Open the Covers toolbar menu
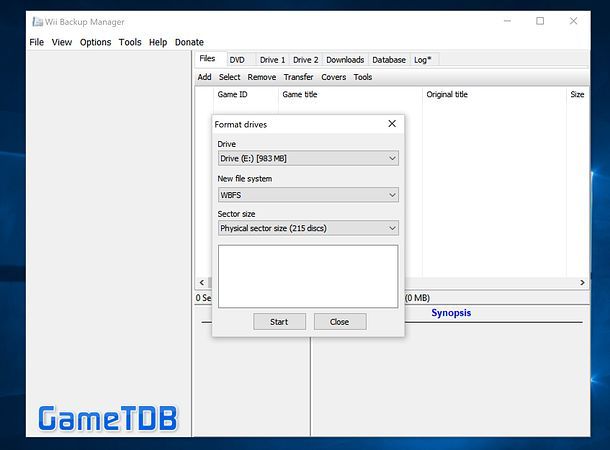This screenshot has width=610, height=450. pyautogui.click(x=333, y=77)
